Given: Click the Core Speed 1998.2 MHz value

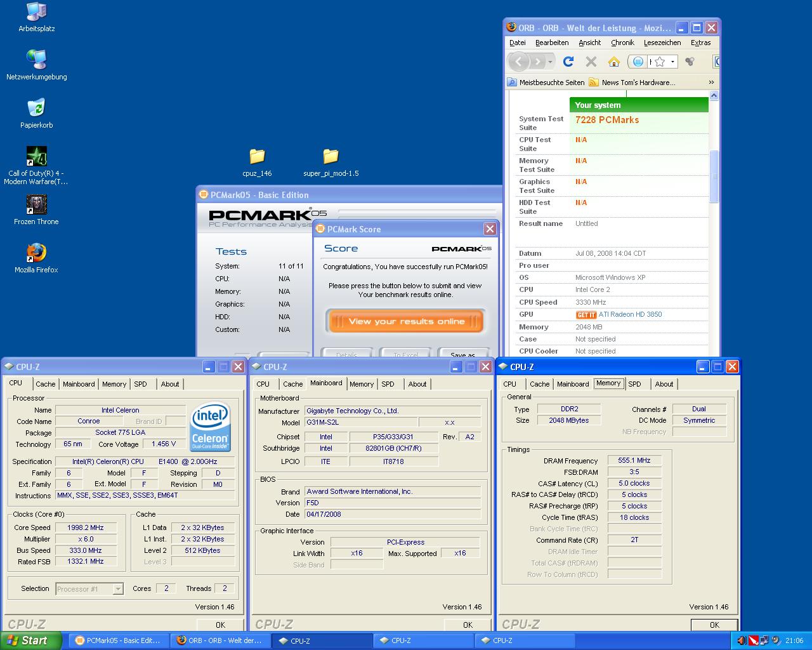Looking at the screenshot, I should tap(86, 527).
